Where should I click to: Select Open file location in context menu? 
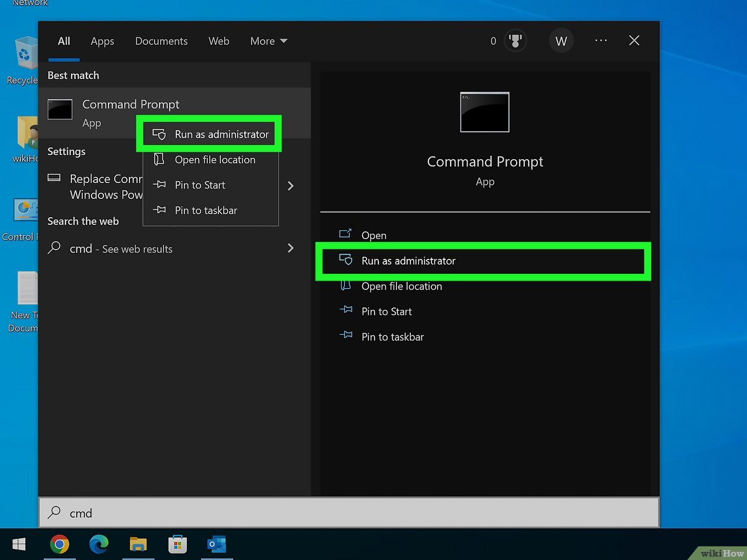215,160
